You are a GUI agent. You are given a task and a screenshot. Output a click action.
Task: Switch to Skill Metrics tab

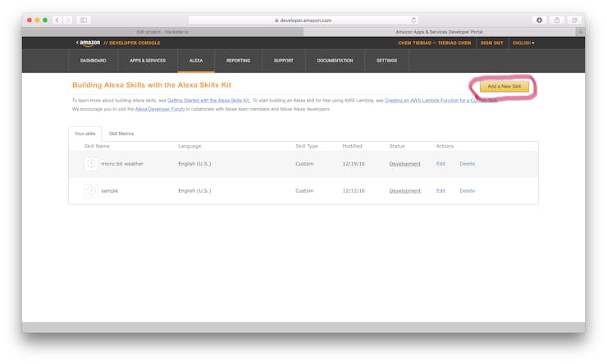(x=121, y=134)
